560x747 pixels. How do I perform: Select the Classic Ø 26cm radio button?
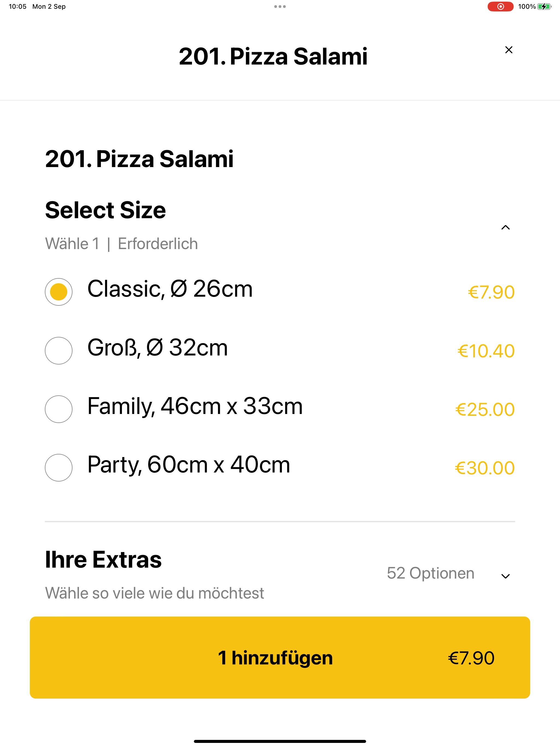59,292
